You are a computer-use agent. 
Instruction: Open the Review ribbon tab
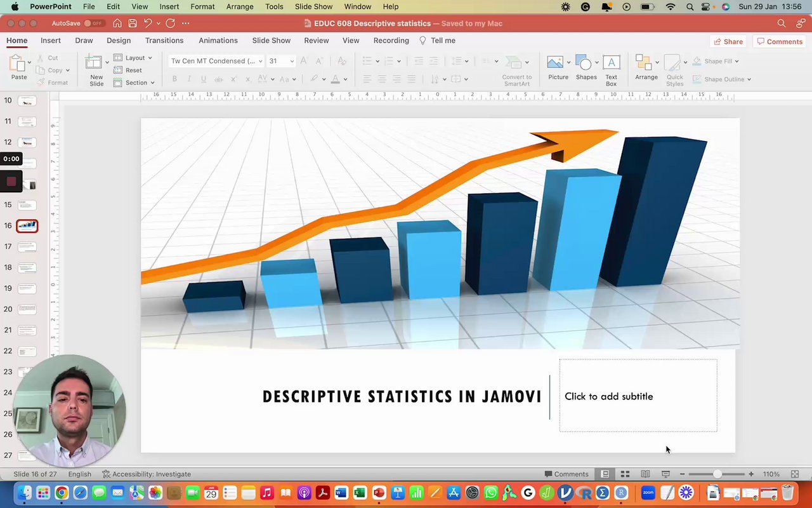coord(317,41)
